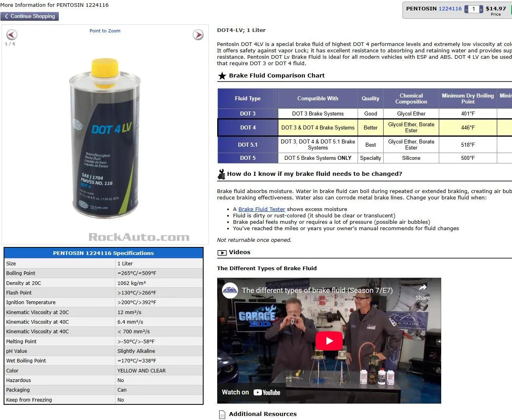This screenshot has height=420, width=512.
Task: Click The Different Types of Brake Fluid heading
Action: click(267, 268)
